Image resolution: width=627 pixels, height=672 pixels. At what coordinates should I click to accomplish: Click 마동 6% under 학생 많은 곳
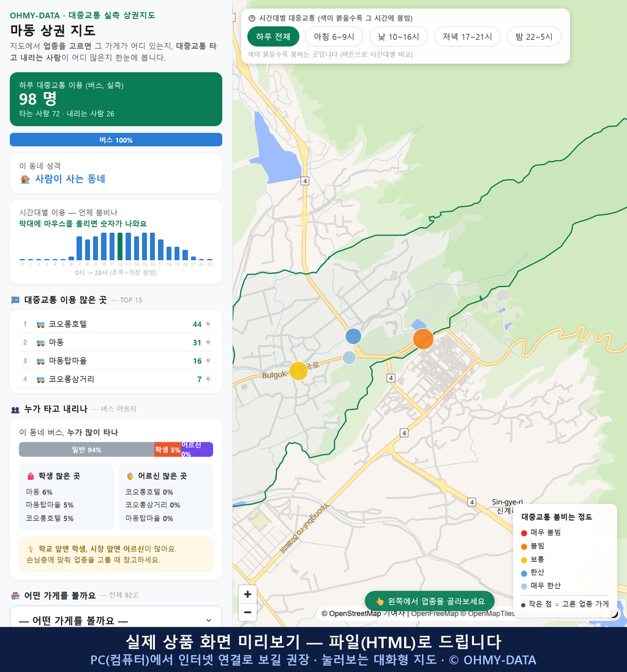(39, 492)
